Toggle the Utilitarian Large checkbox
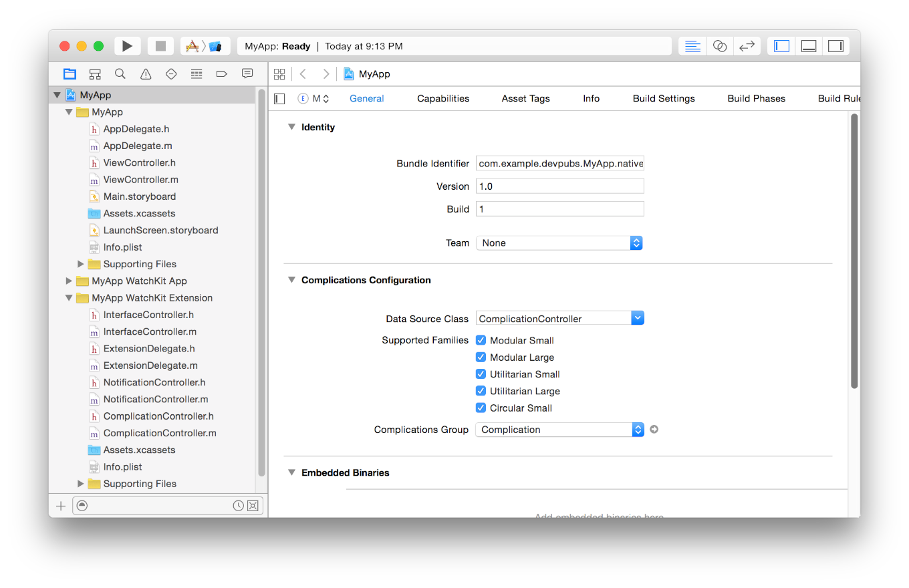The width and height of the screenshot is (909, 588). click(x=481, y=391)
